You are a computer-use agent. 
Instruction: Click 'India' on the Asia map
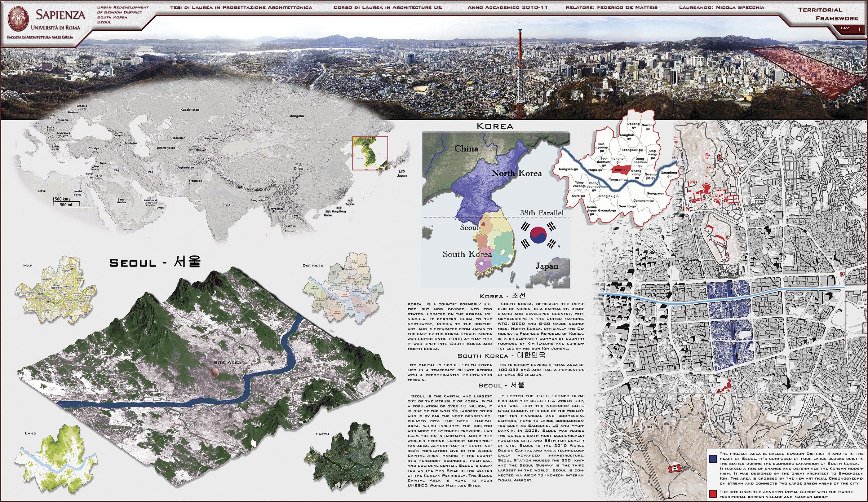226,205
